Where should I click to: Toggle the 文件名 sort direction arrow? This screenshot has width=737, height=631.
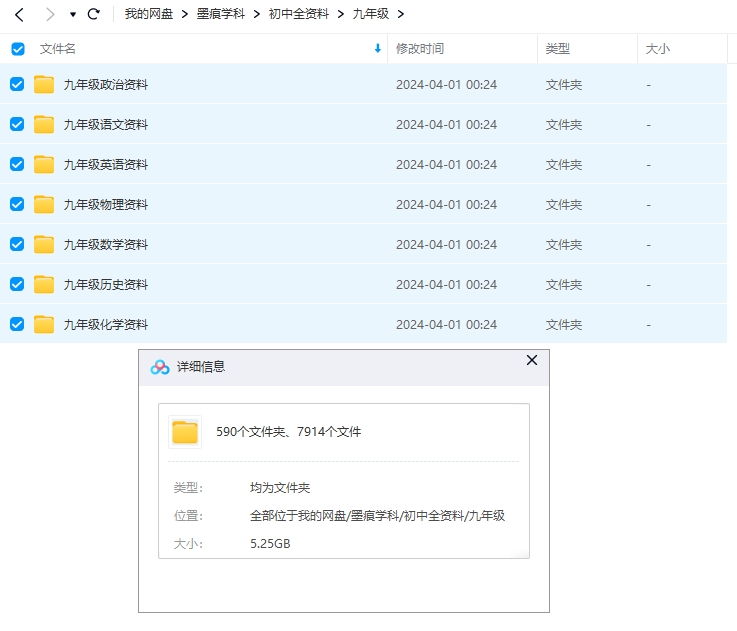377,49
